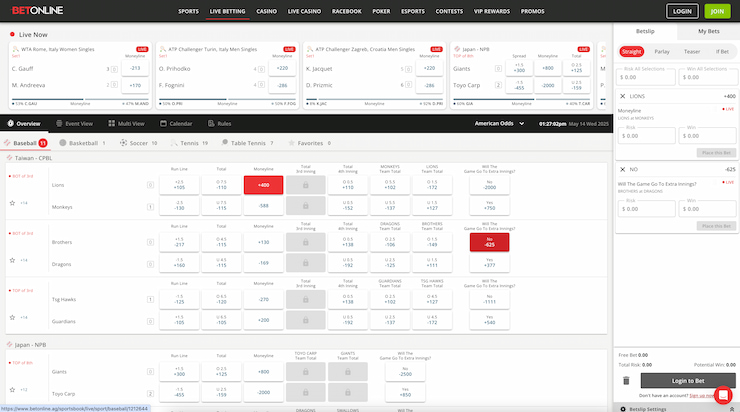Place this Bet for LIONS moneyline
The height and width of the screenshot is (412, 740).
pos(716,153)
